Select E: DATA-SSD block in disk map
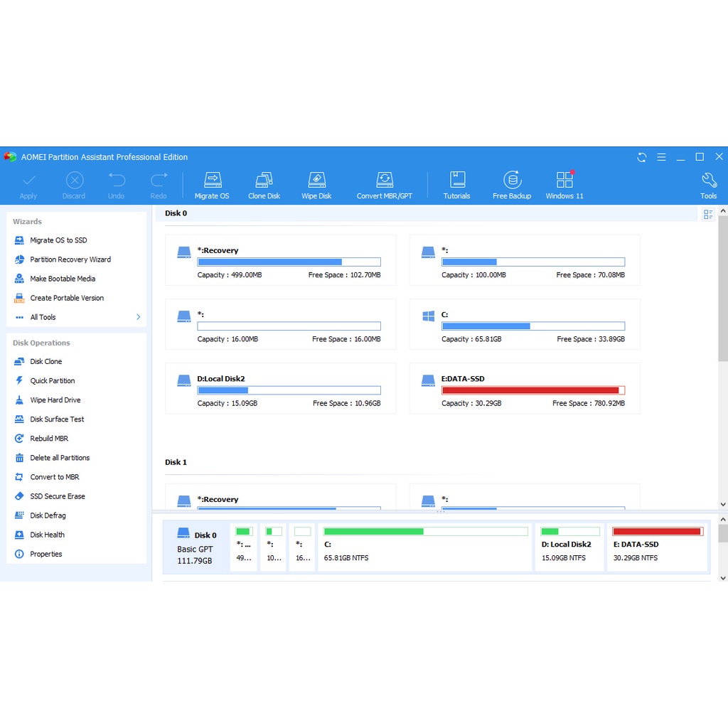 click(x=657, y=547)
